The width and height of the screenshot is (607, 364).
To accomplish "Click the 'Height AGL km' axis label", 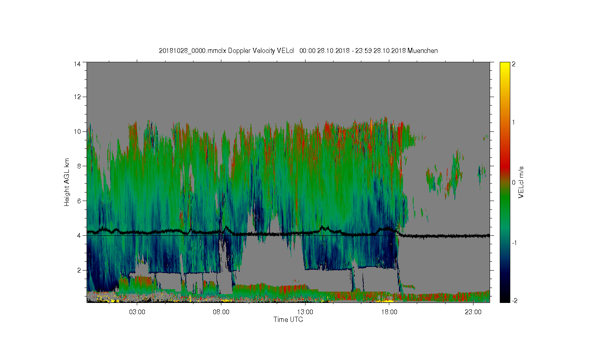I will pos(67,182).
